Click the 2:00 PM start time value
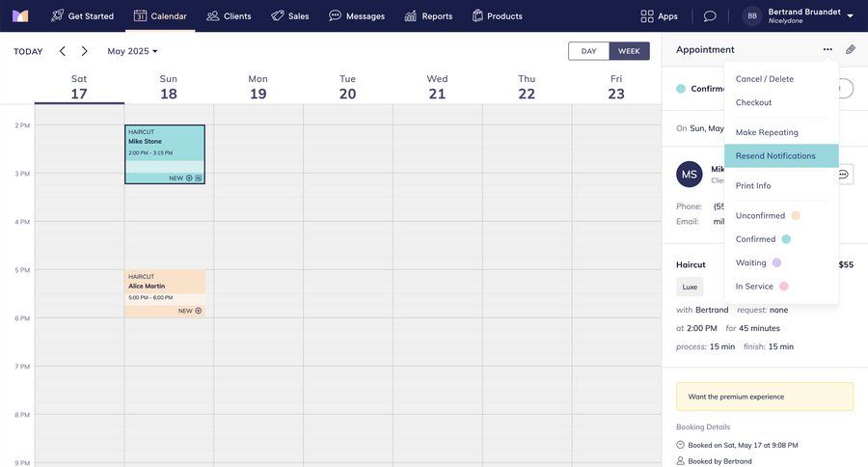868x467 pixels. pyautogui.click(x=702, y=328)
